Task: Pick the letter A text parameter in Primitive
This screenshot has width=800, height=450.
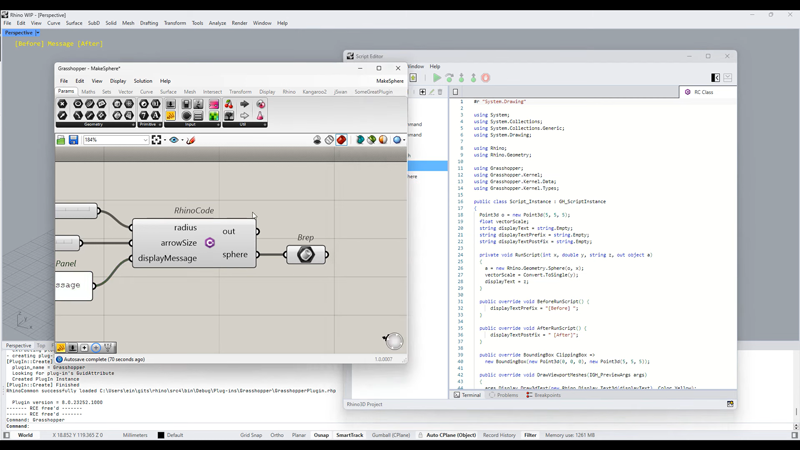Action: tap(156, 116)
